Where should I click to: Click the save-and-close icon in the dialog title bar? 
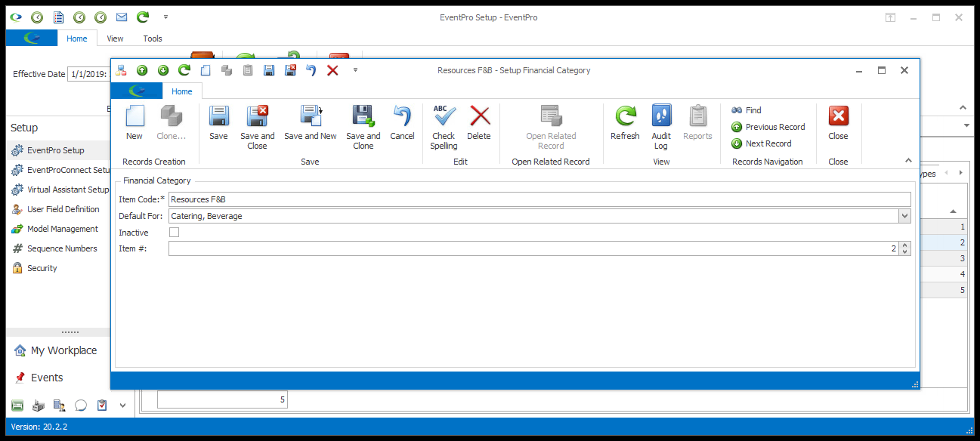tap(290, 70)
